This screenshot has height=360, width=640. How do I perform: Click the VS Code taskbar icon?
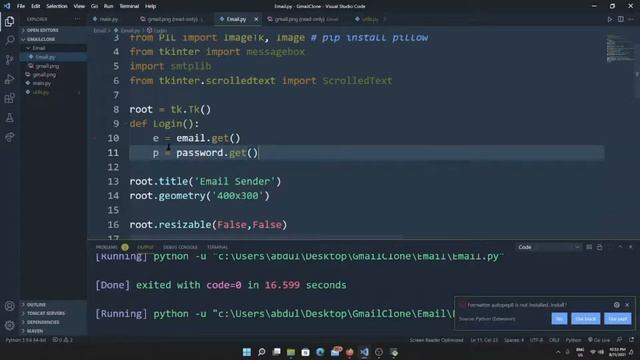pyautogui.click(x=364, y=352)
